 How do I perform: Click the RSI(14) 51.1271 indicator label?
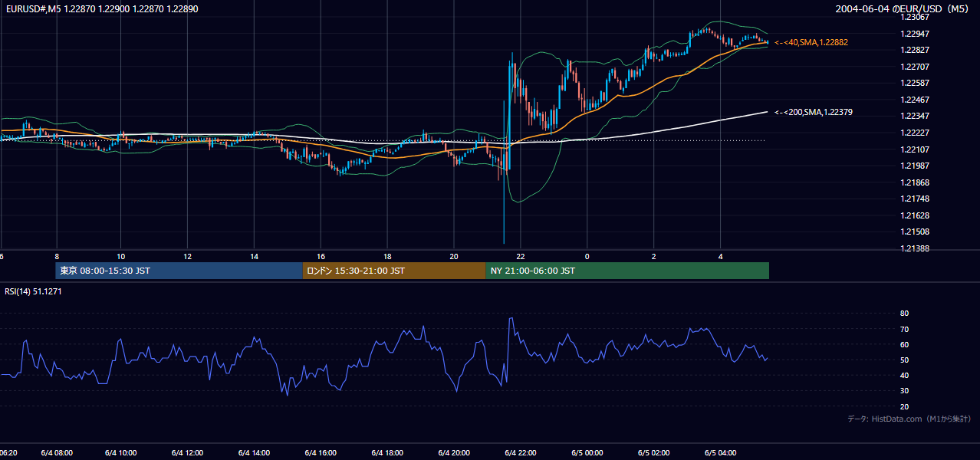click(x=32, y=291)
